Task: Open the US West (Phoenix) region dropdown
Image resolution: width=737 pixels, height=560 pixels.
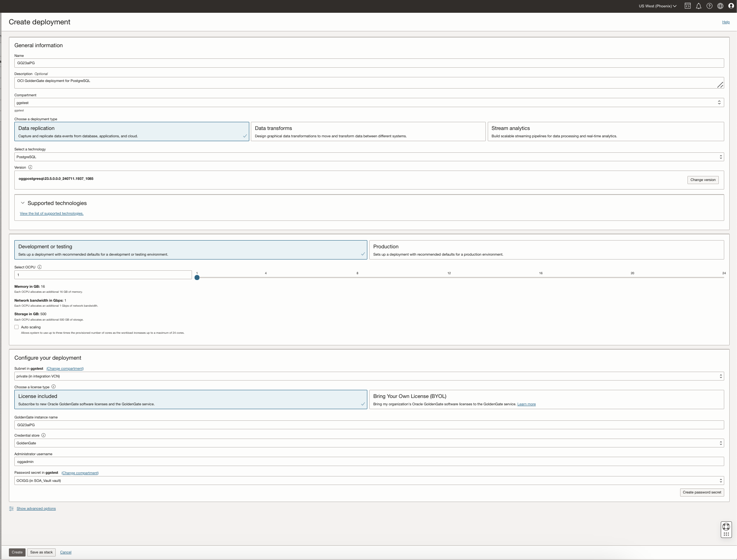Action: (658, 6)
